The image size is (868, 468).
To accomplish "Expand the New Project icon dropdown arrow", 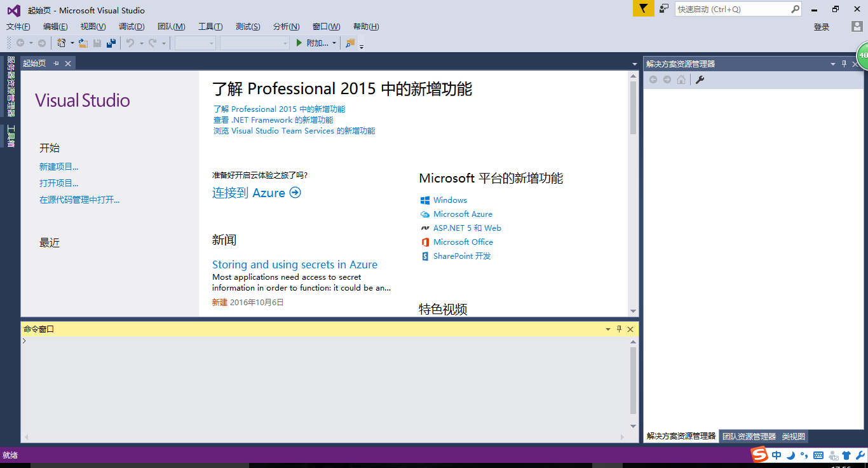I will (72, 43).
